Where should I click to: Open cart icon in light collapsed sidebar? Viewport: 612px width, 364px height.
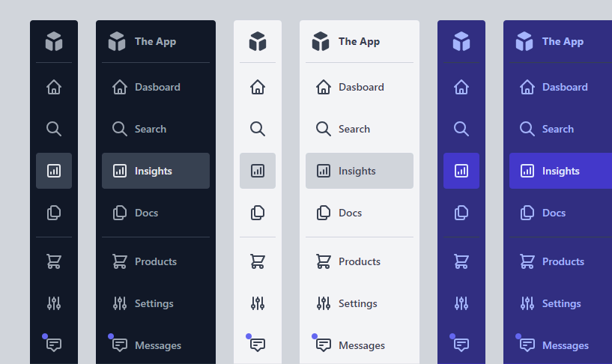[x=258, y=261]
